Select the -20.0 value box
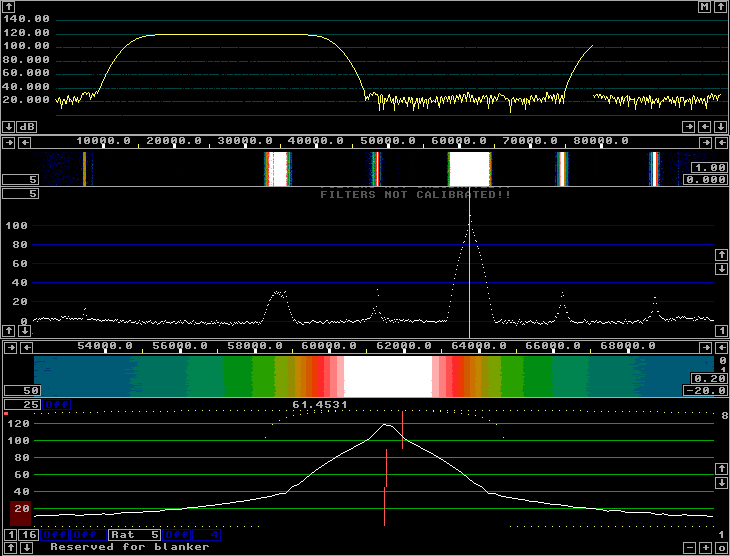 [705, 390]
